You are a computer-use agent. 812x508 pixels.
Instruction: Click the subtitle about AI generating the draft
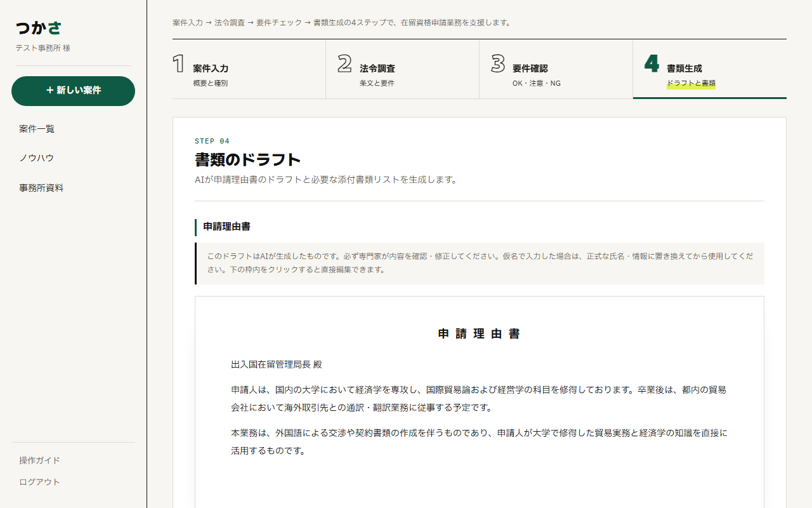(325, 180)
